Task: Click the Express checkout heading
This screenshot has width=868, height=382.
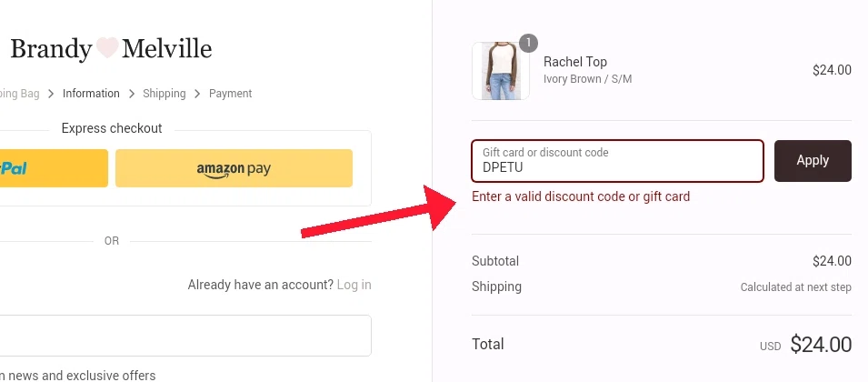Action: pos(112,128)
